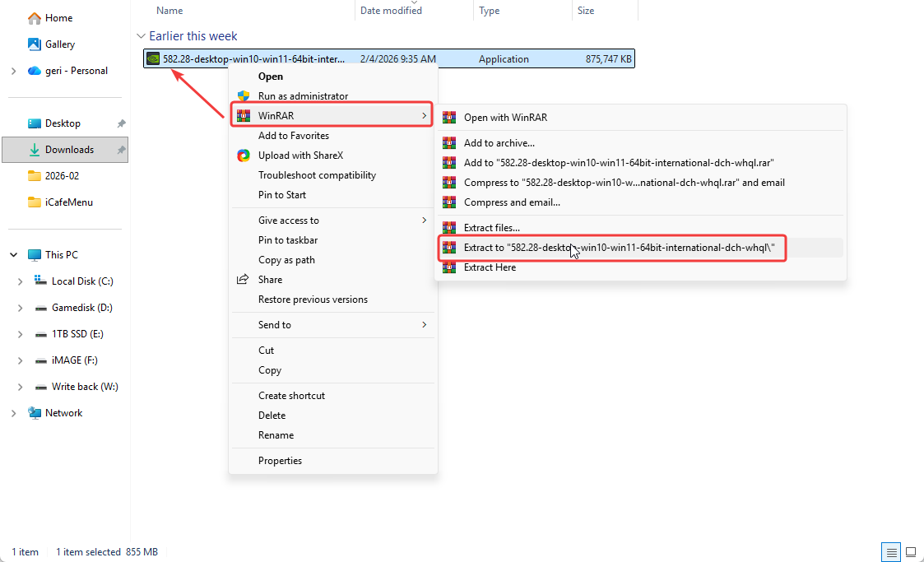Viewport: 924px width, 562px height.
Task: Switch to large thumbnails view icon
Action: coord(911,551)
